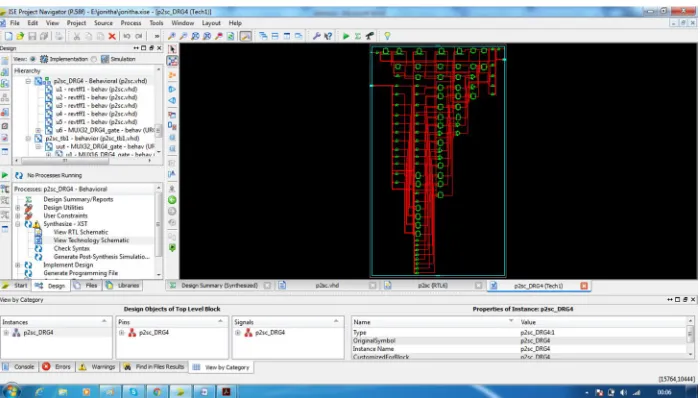This screenshot has height=398, width=700.
Task: Click the wrench properties toolbar icon
Action: [317, 36]
